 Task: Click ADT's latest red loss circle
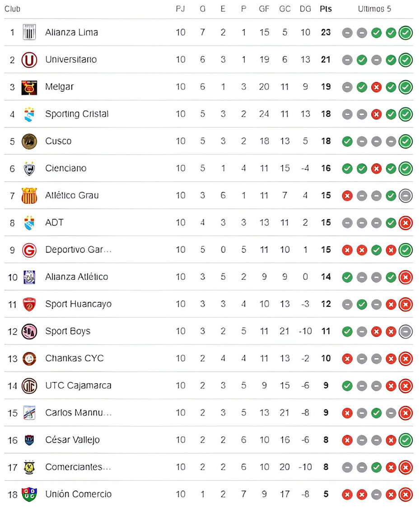point(406,223)
